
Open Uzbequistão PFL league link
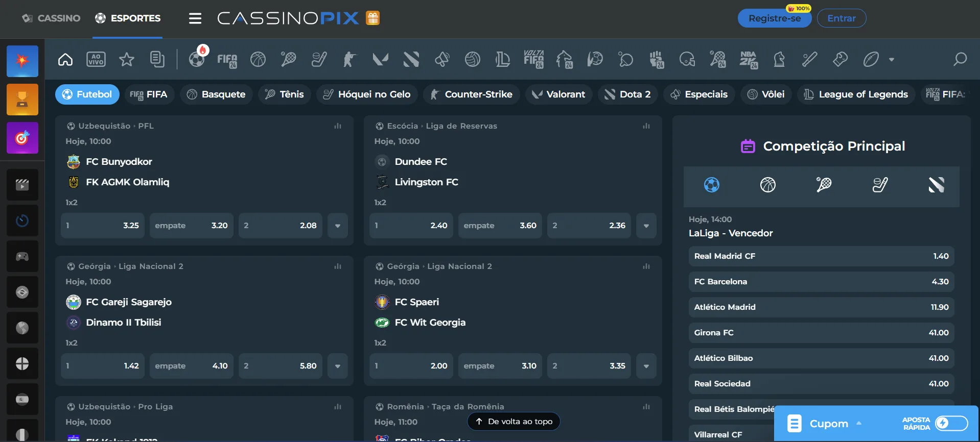pos(116,126)
